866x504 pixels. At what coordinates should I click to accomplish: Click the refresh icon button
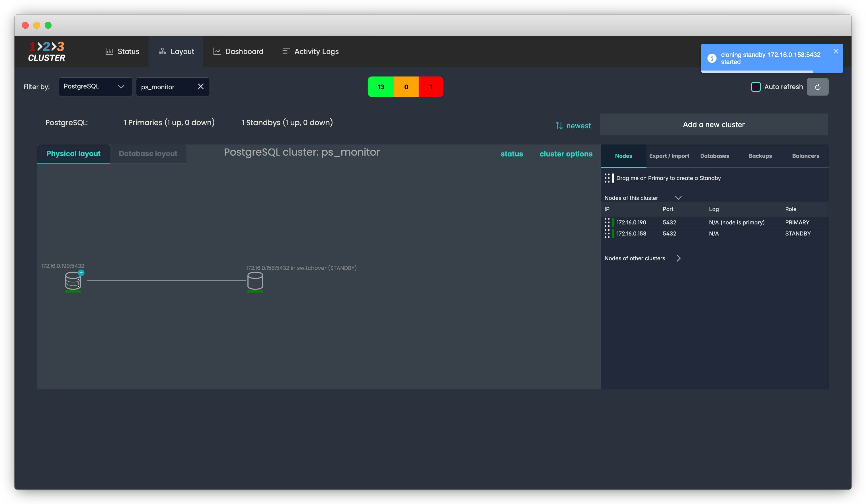point(817,87)
